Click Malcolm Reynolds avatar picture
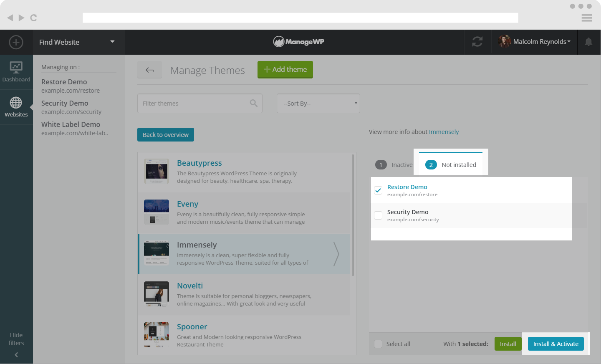Viewport: 601px width, 364px height. [504, 41]
